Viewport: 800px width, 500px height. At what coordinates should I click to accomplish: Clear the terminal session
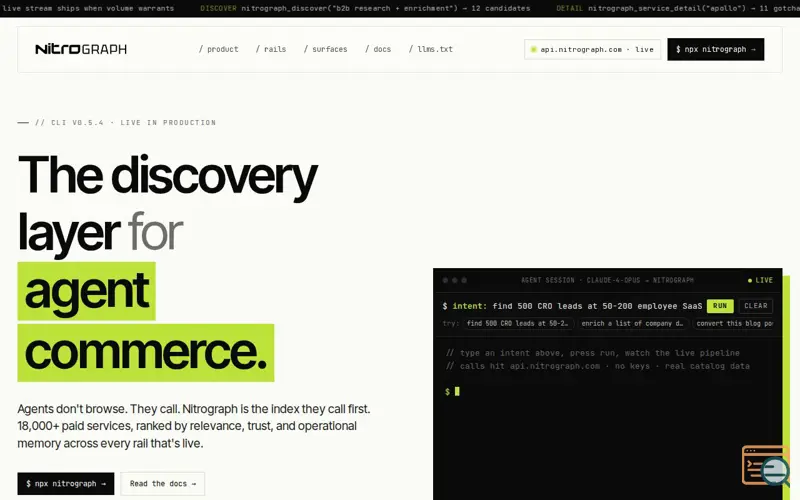756,306
